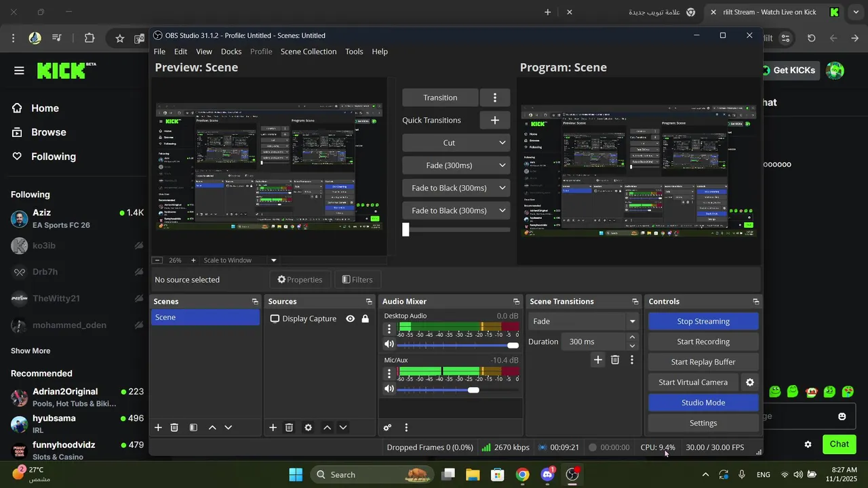The width and height of the screenshot is (868, 488).
Task: Mute Mic/Aux speaker
Action: coord(389,389)
